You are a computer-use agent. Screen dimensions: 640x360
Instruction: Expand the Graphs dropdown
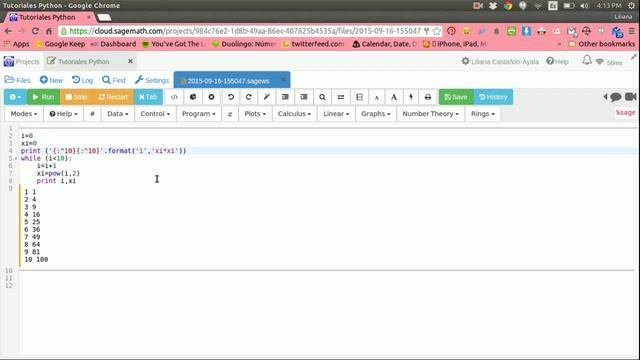click(x=376, y=114)
